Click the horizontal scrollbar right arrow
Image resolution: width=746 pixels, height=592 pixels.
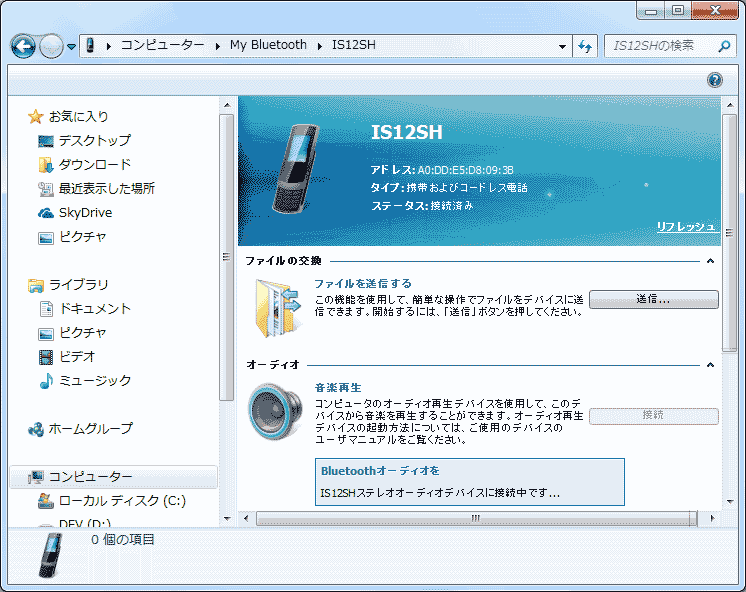[712, 518]
